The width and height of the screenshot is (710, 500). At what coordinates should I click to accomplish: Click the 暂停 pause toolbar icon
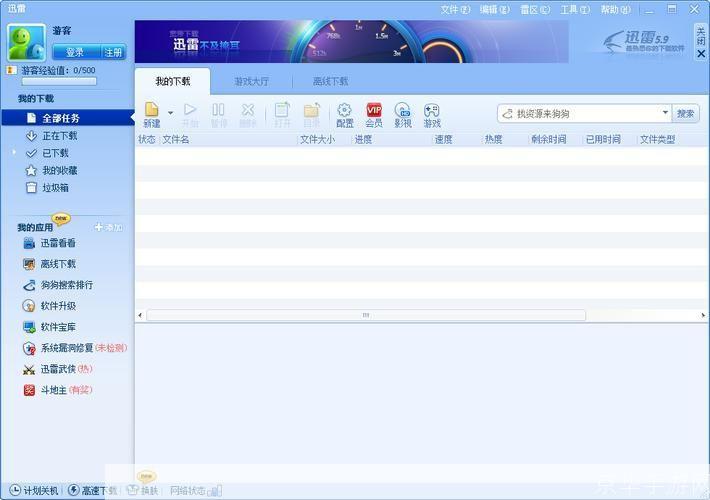click(218, 115)
